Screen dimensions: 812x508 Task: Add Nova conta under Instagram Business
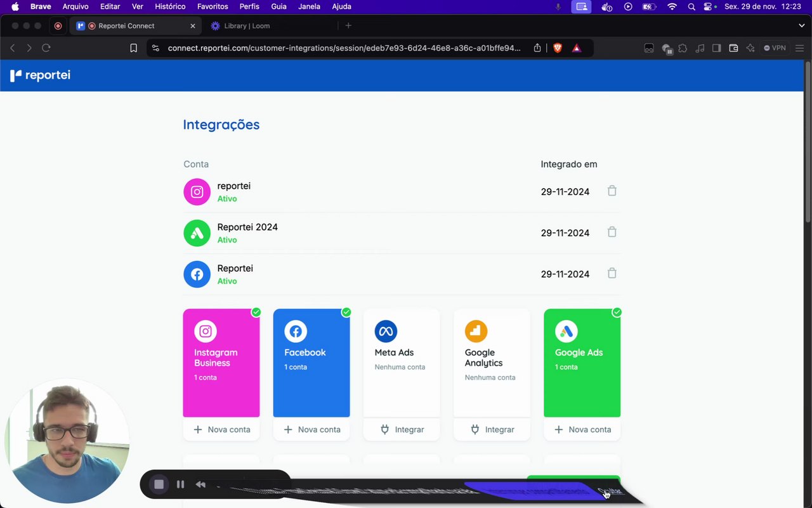(221, 429)
